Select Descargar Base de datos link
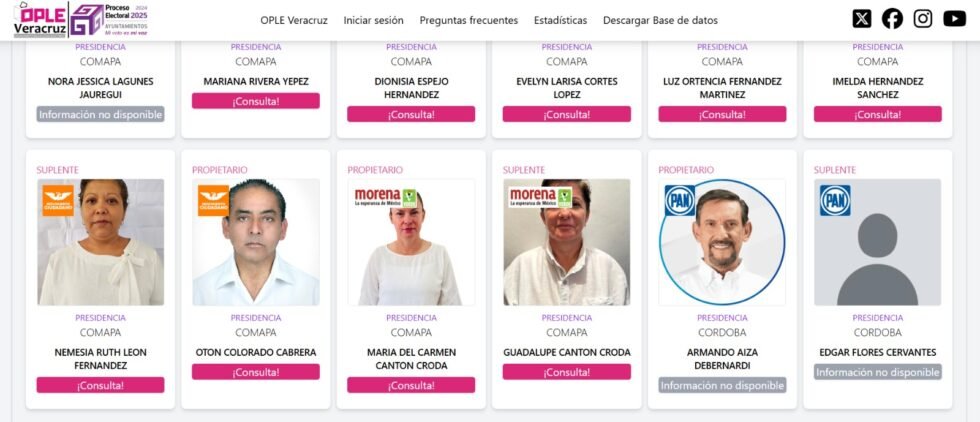Viewport: 980px width, 422px height. click(x=661, y=20)
